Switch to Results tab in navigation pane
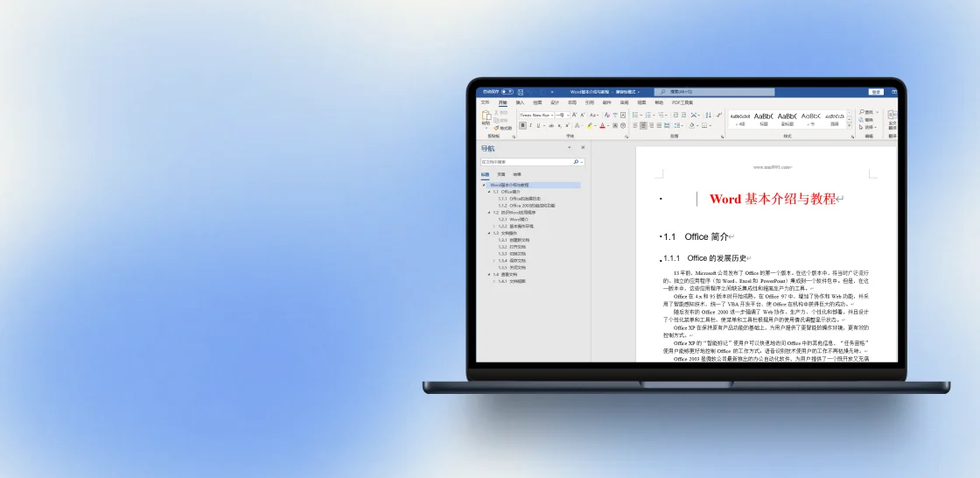This screenshot has height=478, width=980. pyautogui.click(x=517, y=174)
